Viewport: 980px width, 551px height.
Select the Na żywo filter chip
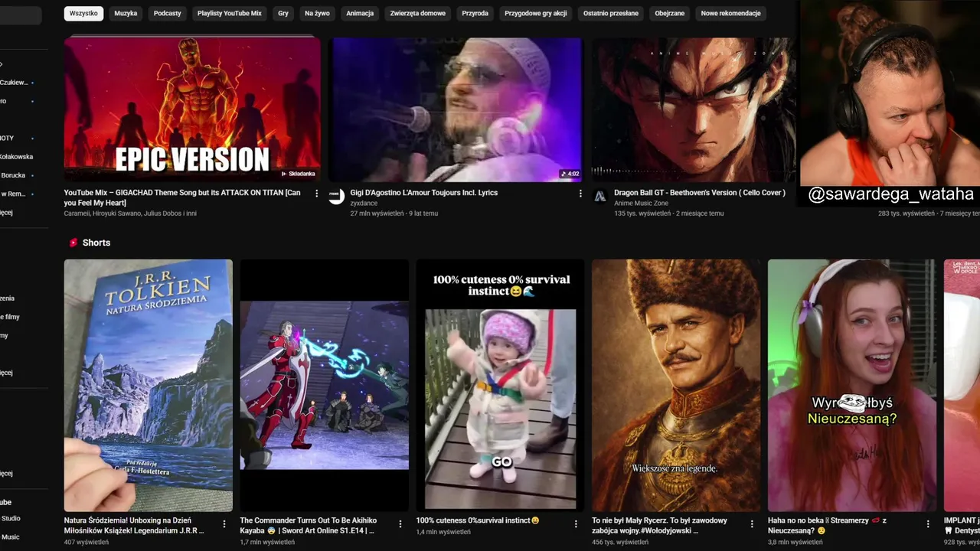tap(317, 13)
